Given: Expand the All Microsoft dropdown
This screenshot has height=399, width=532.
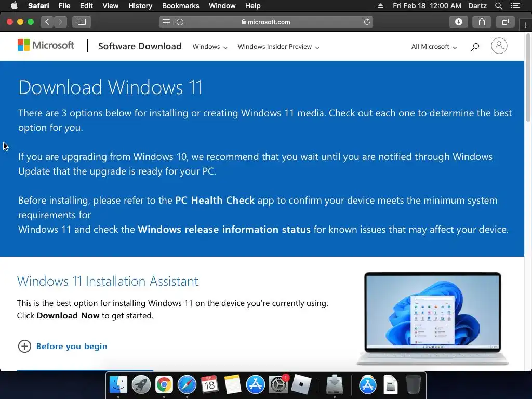Looking at the screenshot, I should coord(434,46).
